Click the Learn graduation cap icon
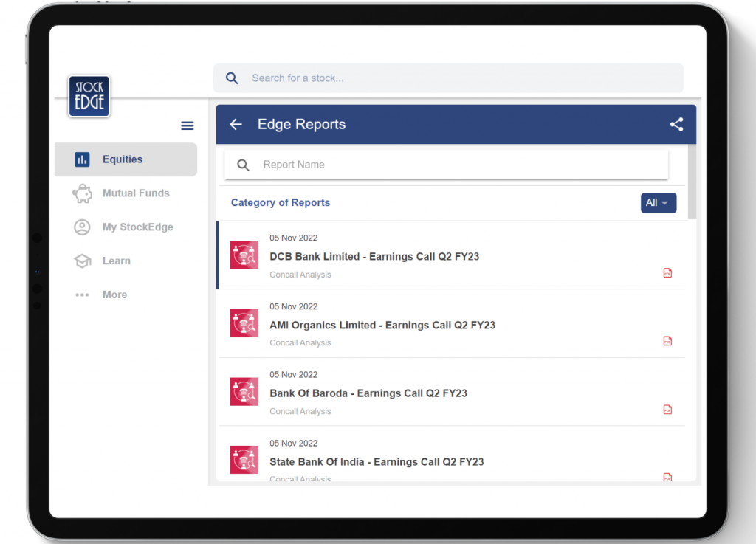 point(83,261)
